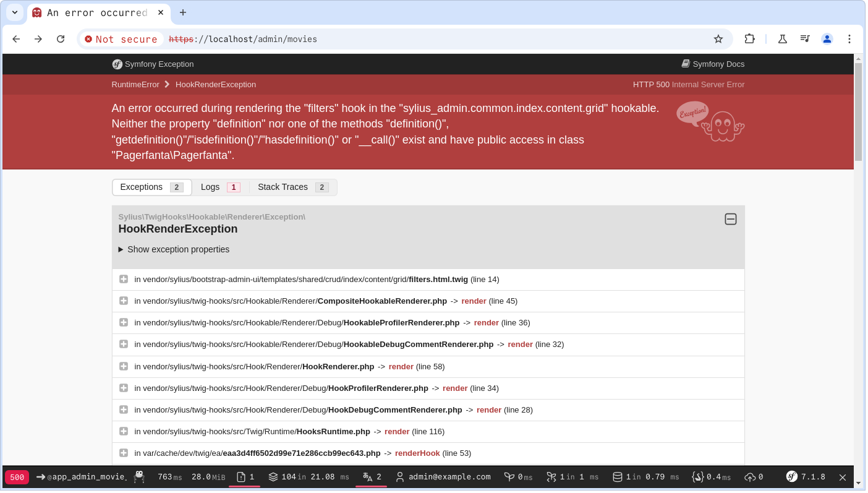Click 'render' method in CompositeHookableRenderer line
Image resolution: width=868 pixels, height=493 pixels.
coord(474,301)
